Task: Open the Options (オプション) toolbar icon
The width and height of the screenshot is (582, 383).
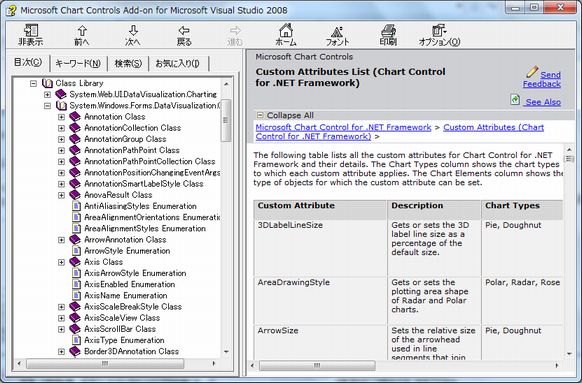Action: coord(439,31)
